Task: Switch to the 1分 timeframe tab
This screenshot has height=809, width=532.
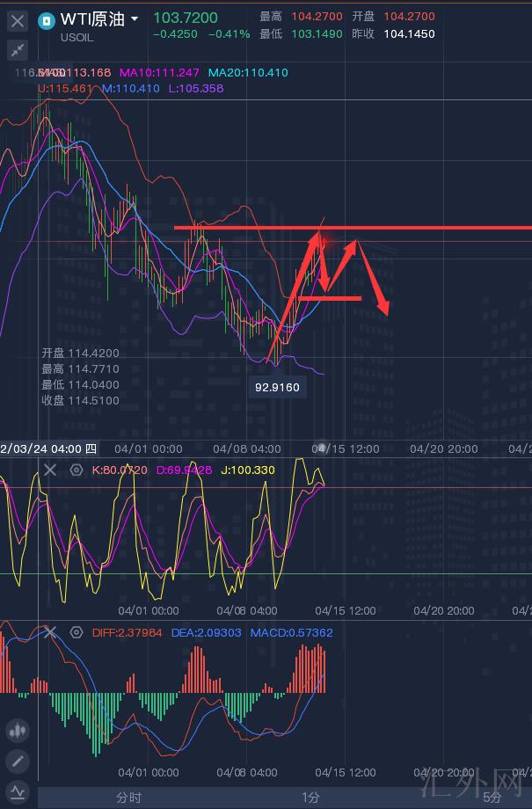Action: pos(310,798)
